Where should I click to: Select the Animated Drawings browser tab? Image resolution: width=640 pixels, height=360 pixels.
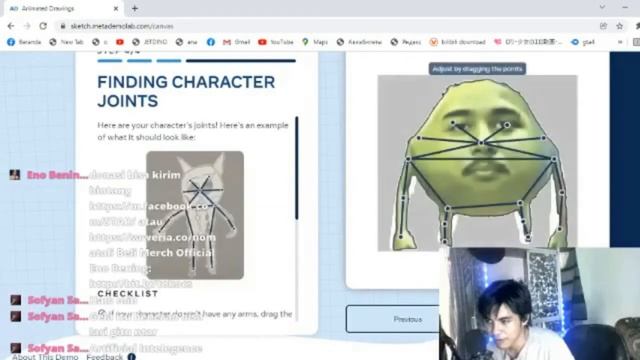click(x=63, y=9)
